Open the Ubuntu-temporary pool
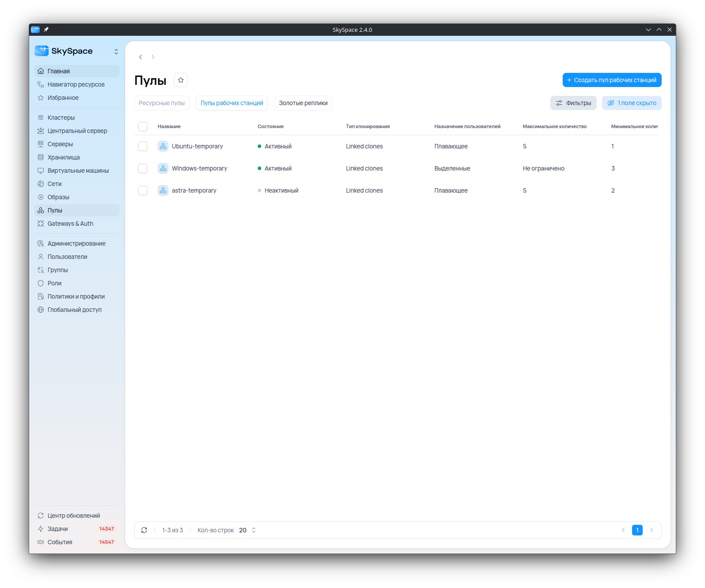Image resolution: width=705 pixels, height=588 pixels. 197,146
